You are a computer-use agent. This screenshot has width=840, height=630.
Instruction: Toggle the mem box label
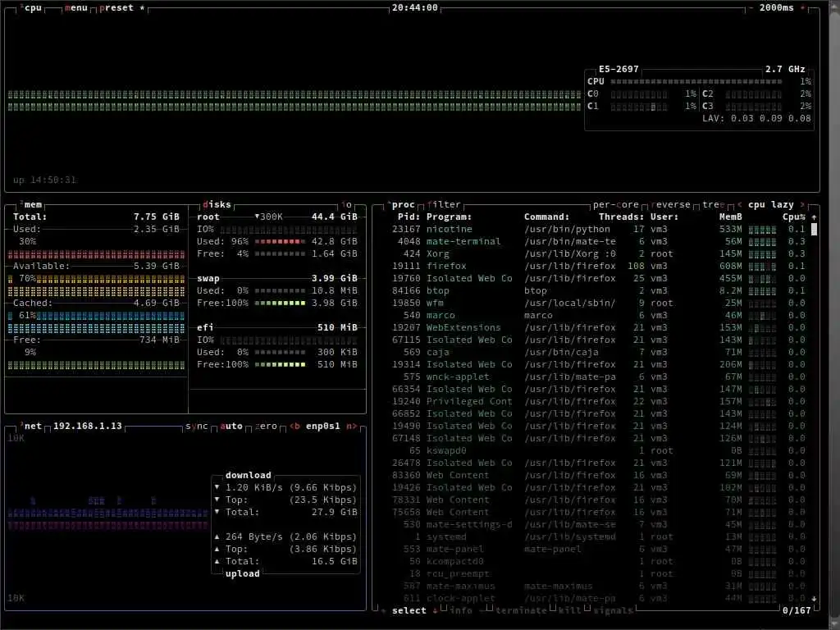tap(31, 204)
